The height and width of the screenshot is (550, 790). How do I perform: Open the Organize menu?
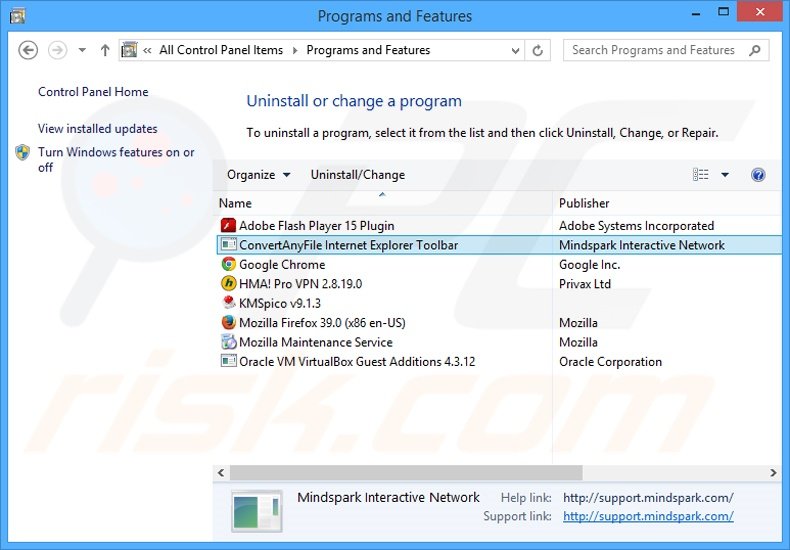(258, 175)
